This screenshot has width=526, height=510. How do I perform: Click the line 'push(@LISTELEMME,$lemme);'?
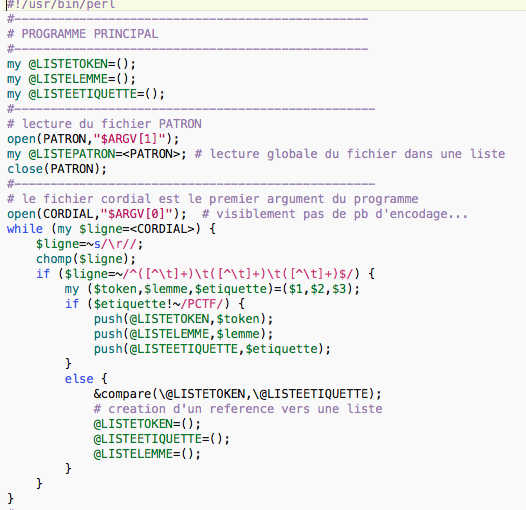[183, 334]
